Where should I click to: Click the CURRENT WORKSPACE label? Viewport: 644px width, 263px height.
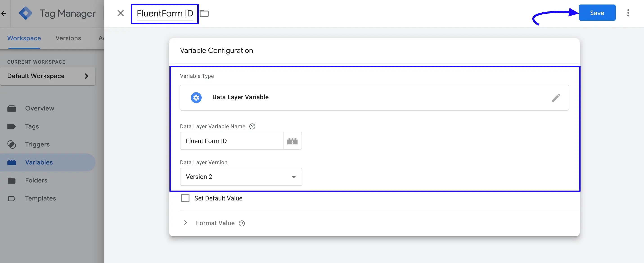coord(36,62)
